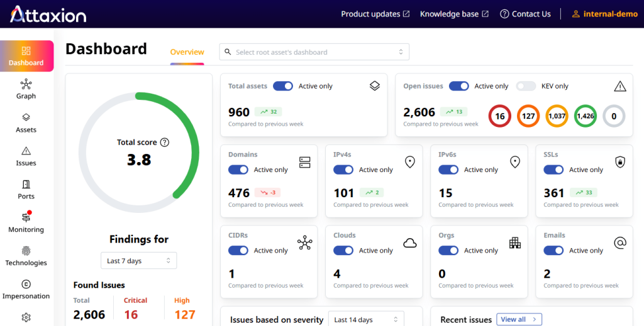Viewport: 644px width, 326px height.
Task: Toggle Active only for Clouds
Action: (x=343, y=251)
